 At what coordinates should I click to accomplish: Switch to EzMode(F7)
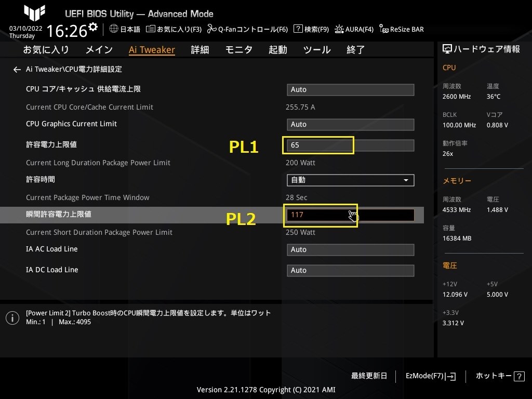(431, 376)
